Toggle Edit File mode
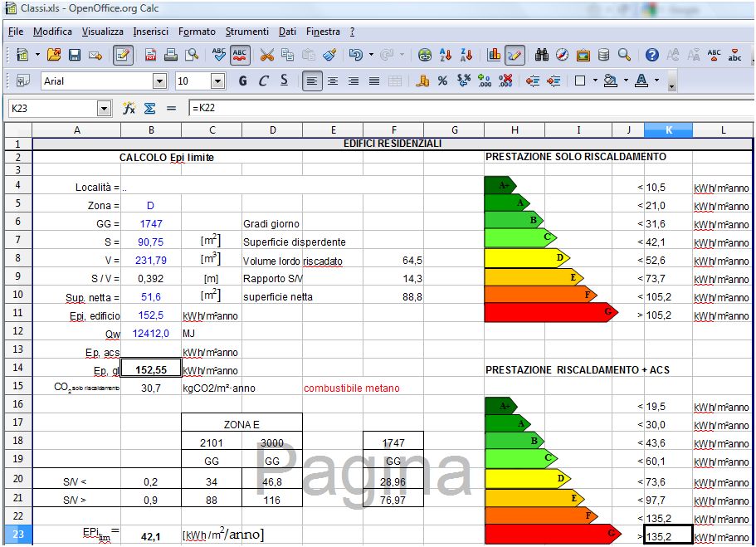This screenshot has width=756, height=547. (x=123, y=55)
